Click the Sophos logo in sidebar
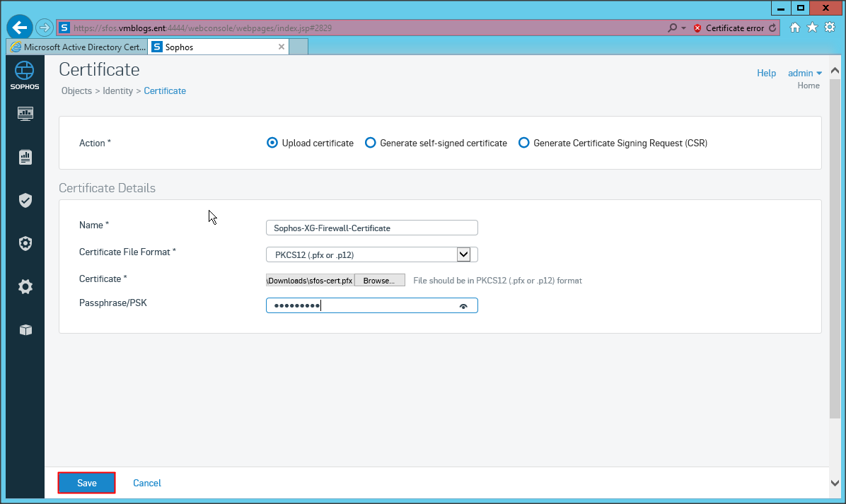The height and width of the screenshot is (504, 846). pyautogui.click(x=25, y=74)
